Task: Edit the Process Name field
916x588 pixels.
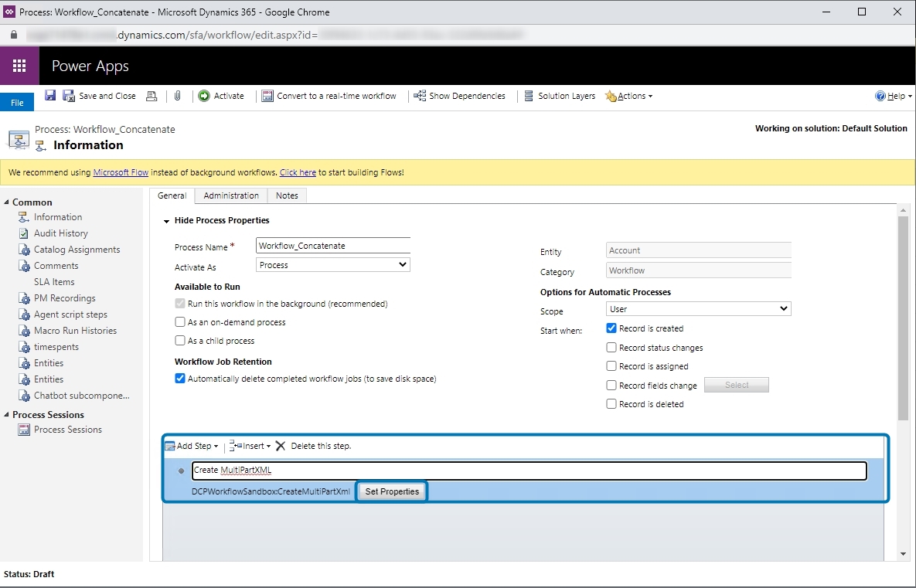Action: pos(333,245)
